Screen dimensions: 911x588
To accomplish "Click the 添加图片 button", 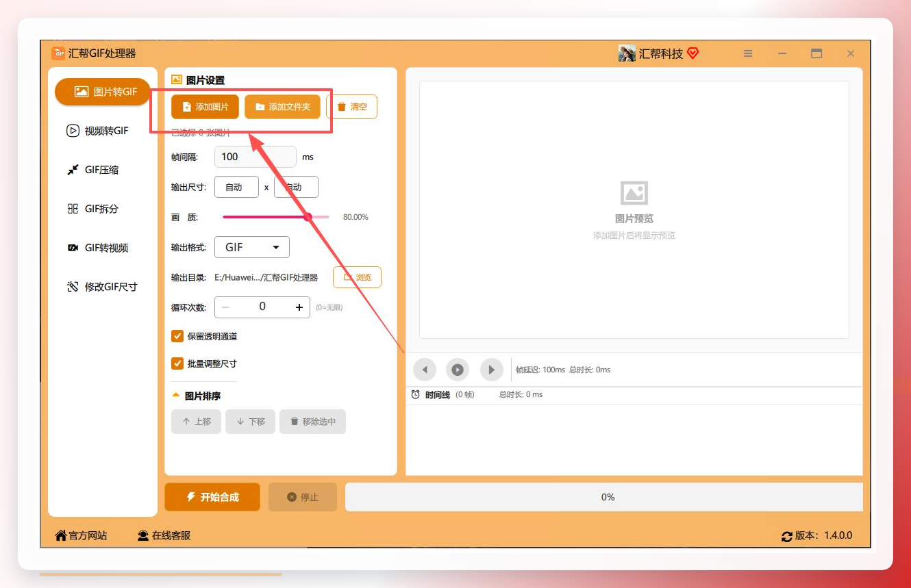I will coord(205,107).
